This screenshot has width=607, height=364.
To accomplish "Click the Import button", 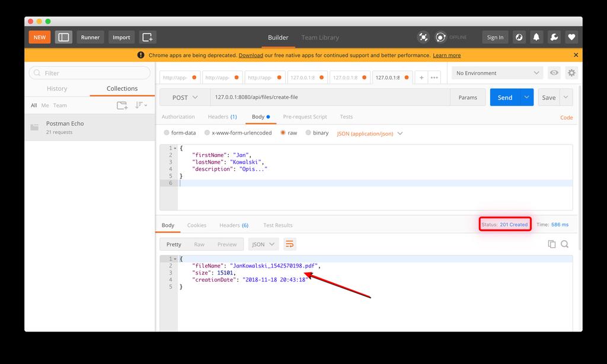I will tap(121, 37).
